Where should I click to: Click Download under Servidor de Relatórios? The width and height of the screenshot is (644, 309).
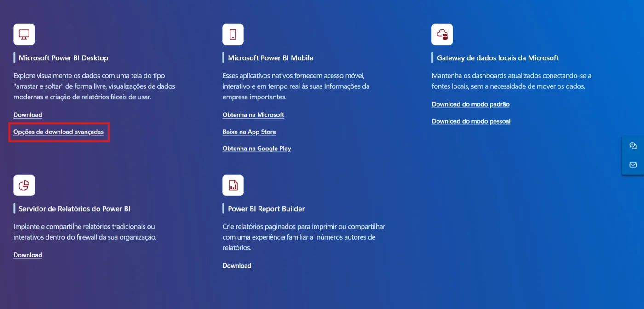coord(28,255)
